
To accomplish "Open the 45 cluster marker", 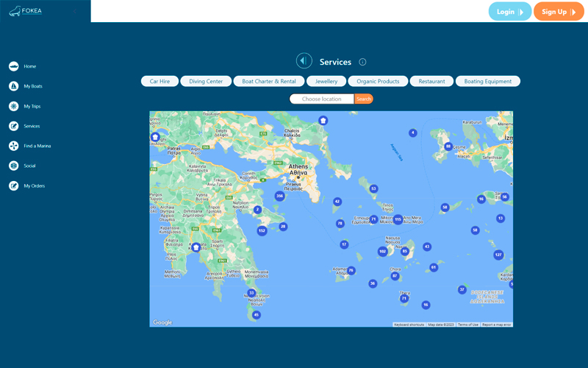I will [x=256, y=315].
